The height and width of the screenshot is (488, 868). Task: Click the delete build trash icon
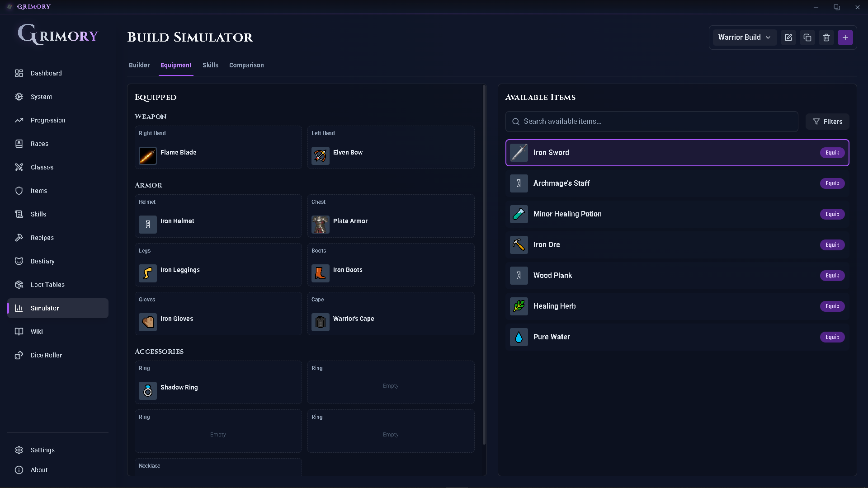826,38
